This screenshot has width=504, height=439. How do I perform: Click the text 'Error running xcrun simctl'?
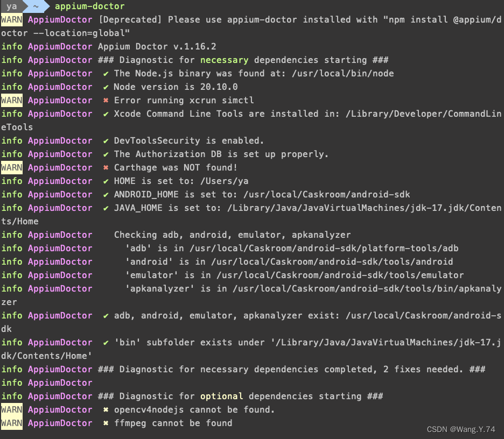pos(184,100)
